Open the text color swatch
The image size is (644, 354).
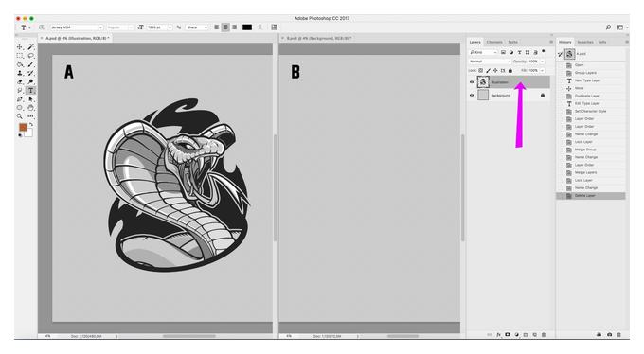247,27
